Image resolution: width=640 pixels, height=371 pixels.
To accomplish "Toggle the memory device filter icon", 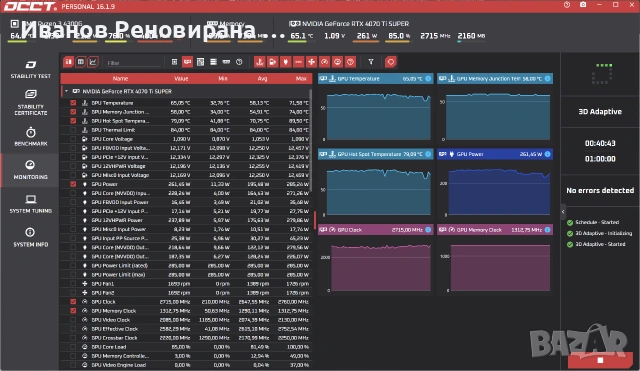I will pos(226,62).
